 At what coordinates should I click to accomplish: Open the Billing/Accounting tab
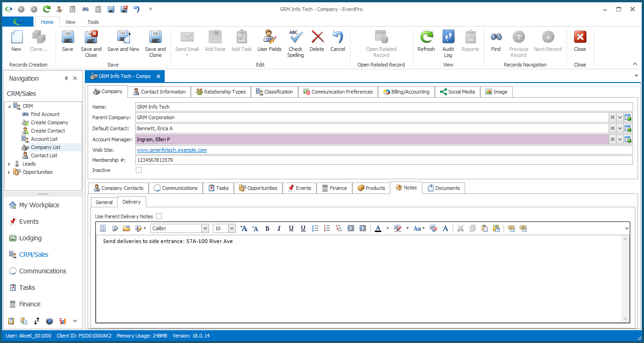point(406,92)
